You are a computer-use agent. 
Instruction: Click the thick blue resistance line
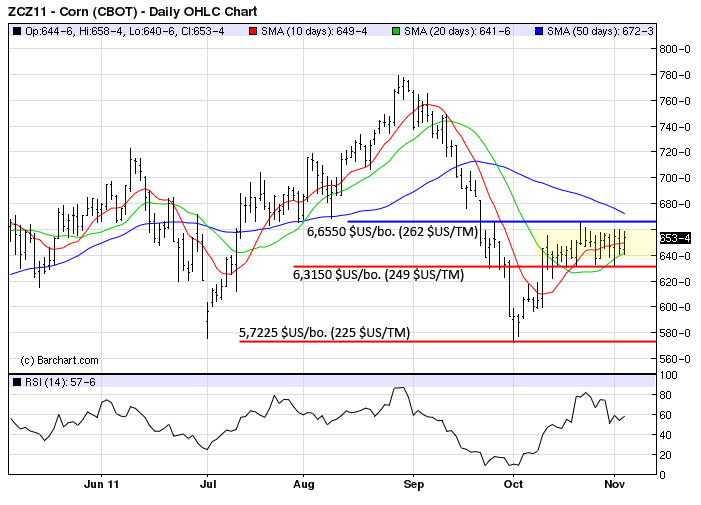coord(502,221)
